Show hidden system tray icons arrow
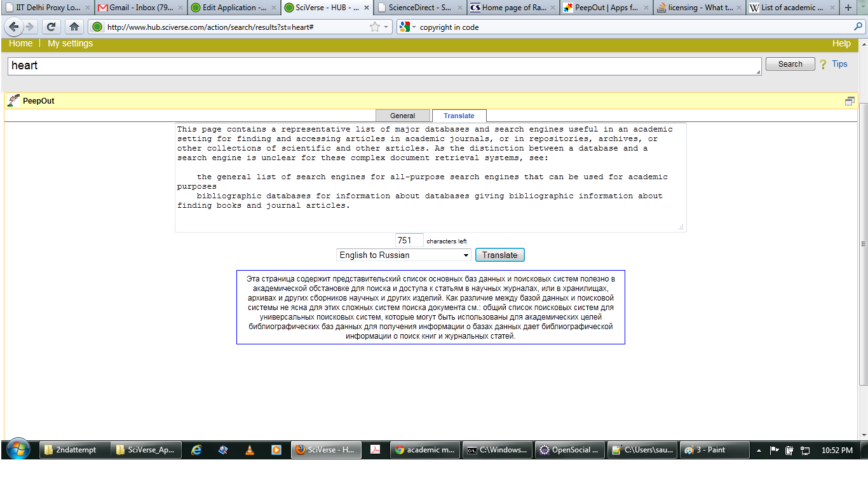The width and height of the screenshot is (868, 488). pyautogui.click(x=759, y=450)
